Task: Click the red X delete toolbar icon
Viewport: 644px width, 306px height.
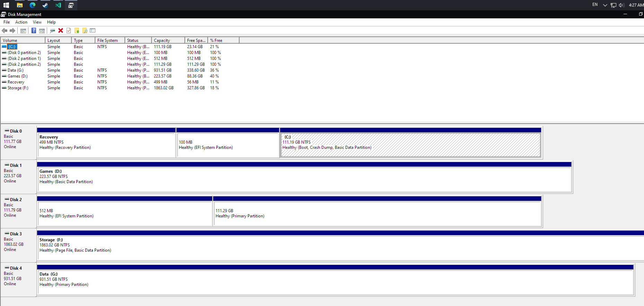Action: 61,30
